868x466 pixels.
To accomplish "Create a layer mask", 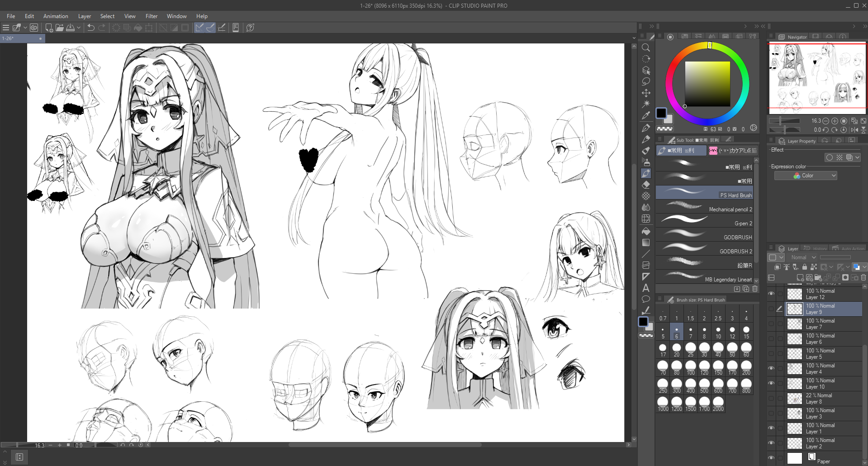I will (x=845, y=277).
